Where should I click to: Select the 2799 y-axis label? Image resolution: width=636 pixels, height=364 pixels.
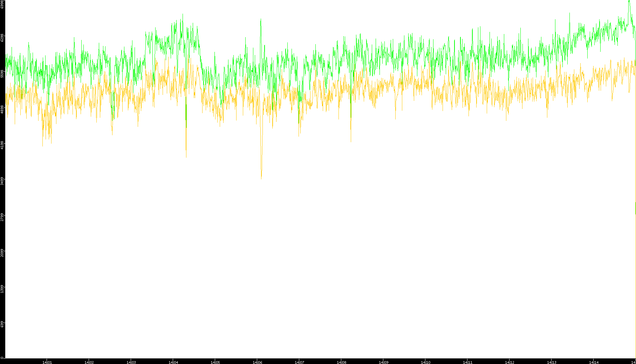2,217
